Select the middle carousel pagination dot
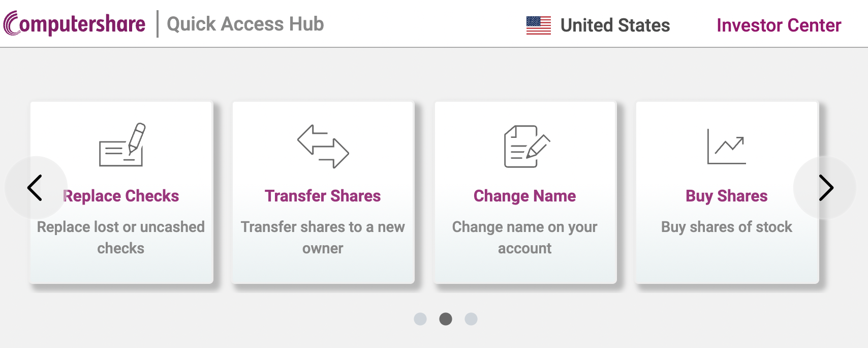 point(446,319)
